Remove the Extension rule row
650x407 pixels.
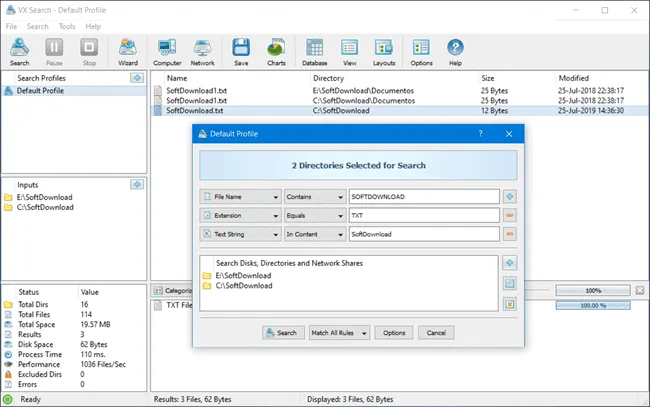tap(509, 216)
